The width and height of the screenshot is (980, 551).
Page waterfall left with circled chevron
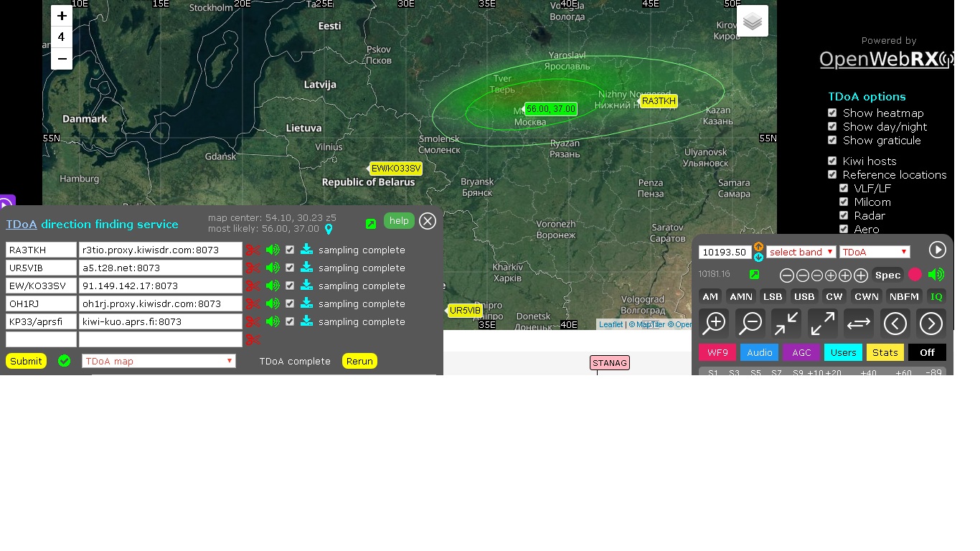pos(895,324)
